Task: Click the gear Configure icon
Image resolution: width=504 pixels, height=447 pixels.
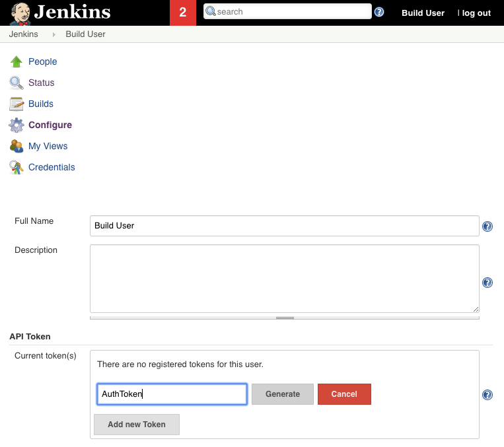Action: click(16, 125)
